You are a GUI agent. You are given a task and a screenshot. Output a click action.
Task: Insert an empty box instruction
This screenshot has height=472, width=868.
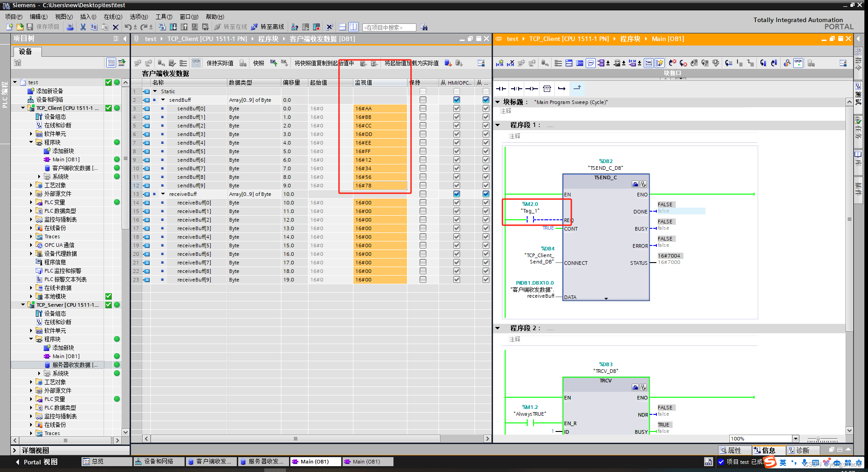[x=547, y=89]
